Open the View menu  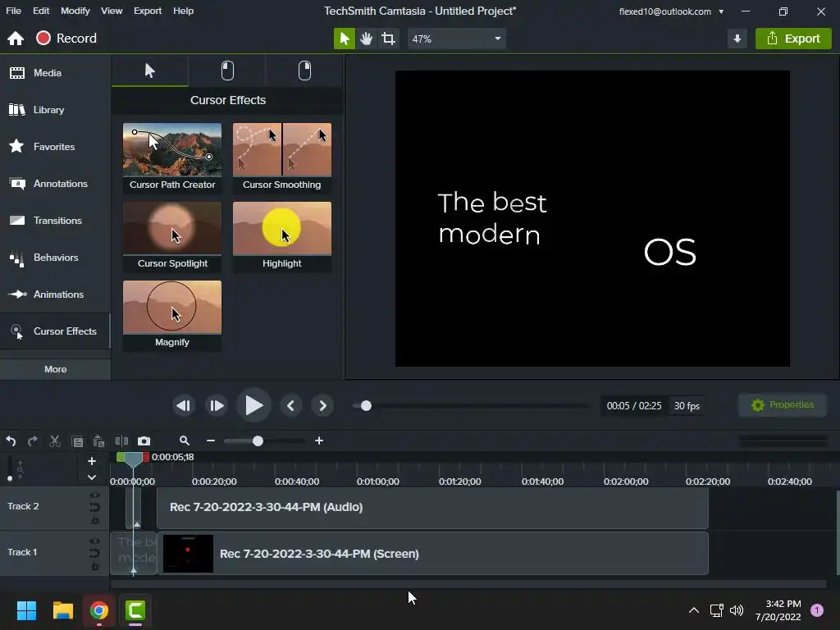pos(112,11)
